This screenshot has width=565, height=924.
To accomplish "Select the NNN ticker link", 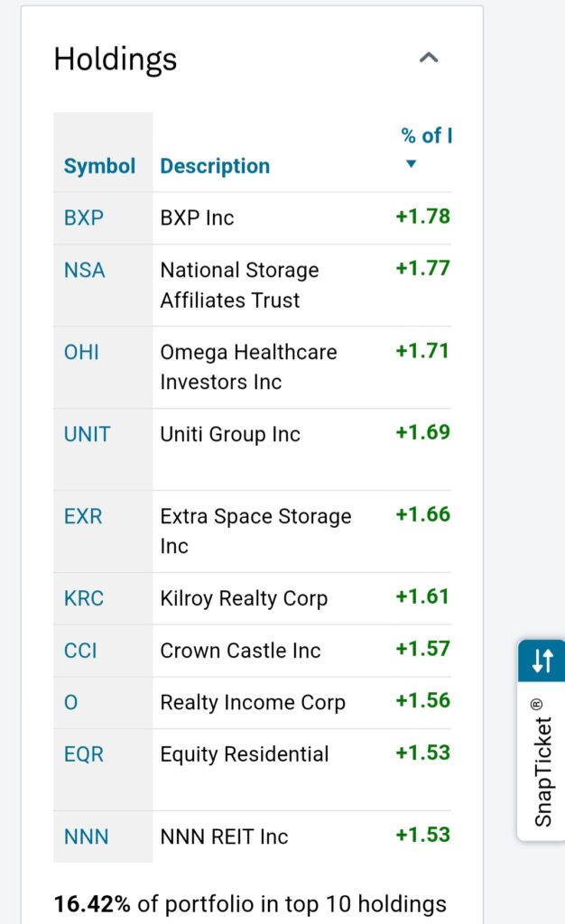I will pos(86,836).
